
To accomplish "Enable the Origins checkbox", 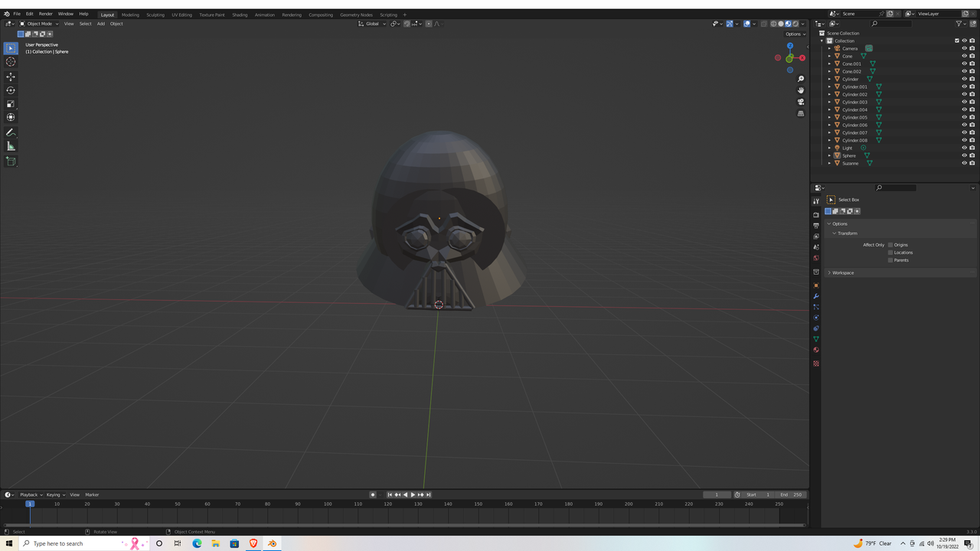I will click(890, 245).
